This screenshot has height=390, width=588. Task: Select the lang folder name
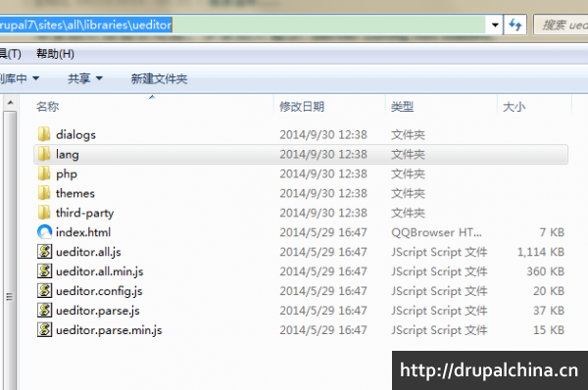pyautogui.click(x=67, y=154)
